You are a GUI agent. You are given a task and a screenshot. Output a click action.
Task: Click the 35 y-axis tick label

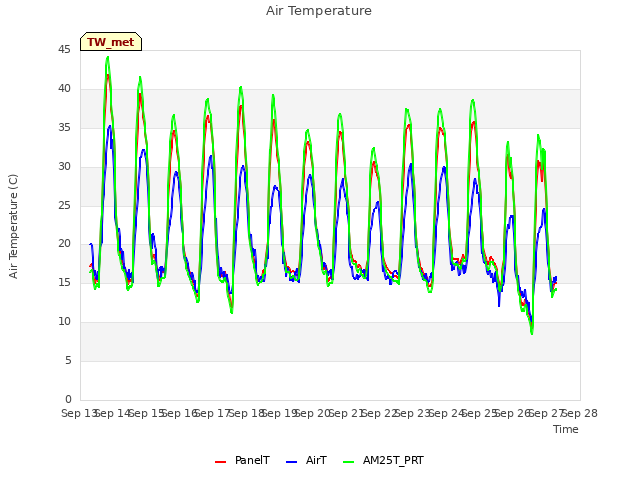(x=64, y=127)
